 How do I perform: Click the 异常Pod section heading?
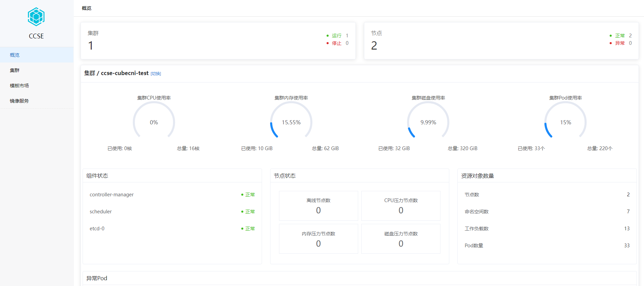[97, 278]
